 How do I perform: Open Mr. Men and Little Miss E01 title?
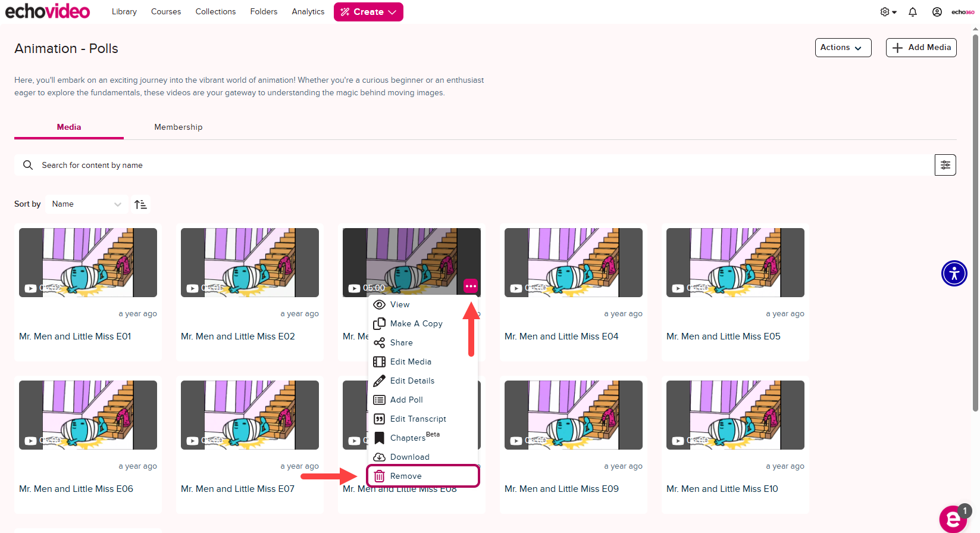coord(75,336)
